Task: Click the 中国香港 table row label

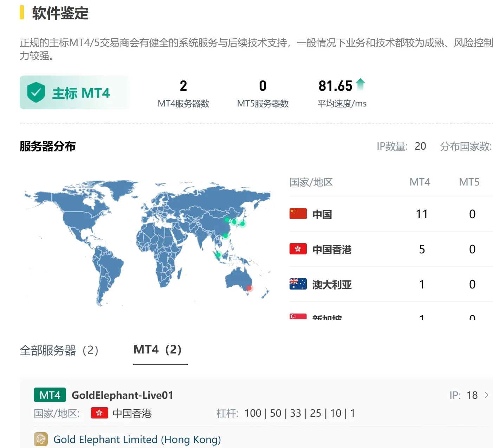Action: point(332,249)
